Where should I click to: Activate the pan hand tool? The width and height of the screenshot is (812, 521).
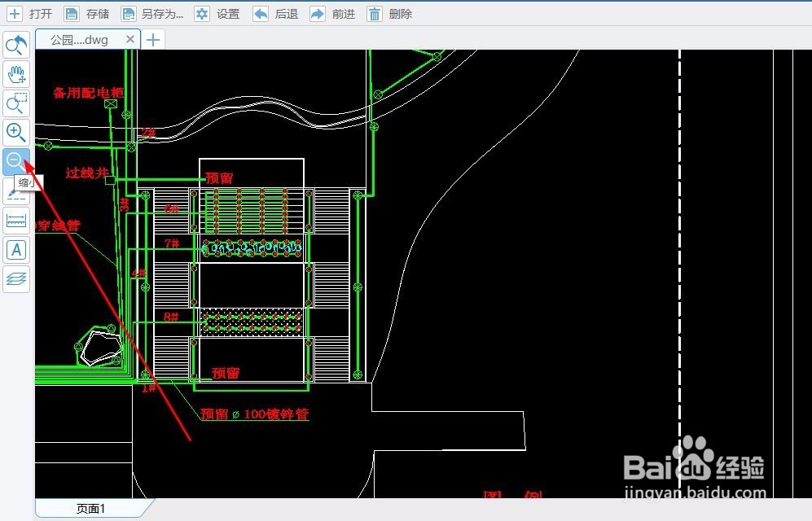tap(16, 74)
